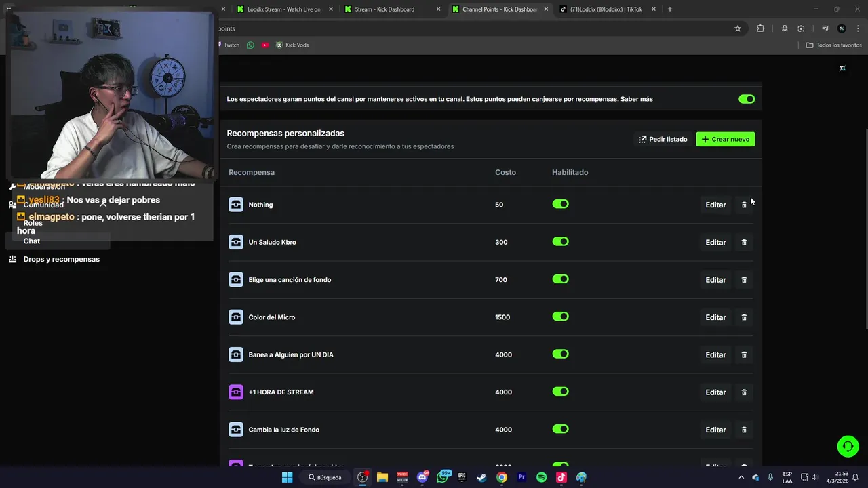Open the Kick Vods bookmark
Screen dimensions: 868x488
click(x=292, y=45)
